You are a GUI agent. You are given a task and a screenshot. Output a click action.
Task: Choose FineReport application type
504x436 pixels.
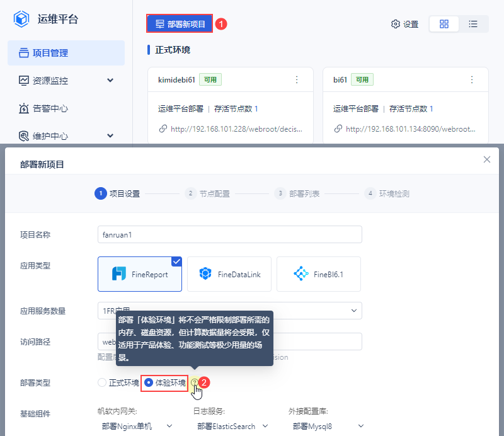tap(140, 274)
